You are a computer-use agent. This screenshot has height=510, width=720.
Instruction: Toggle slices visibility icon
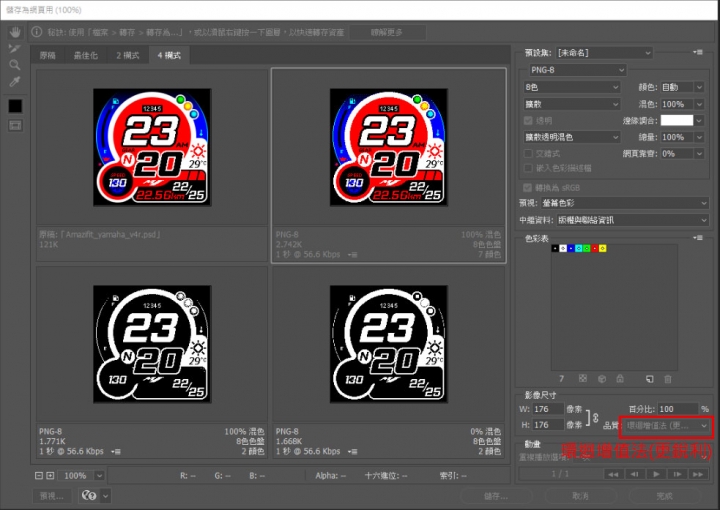(x=15, y=125)
